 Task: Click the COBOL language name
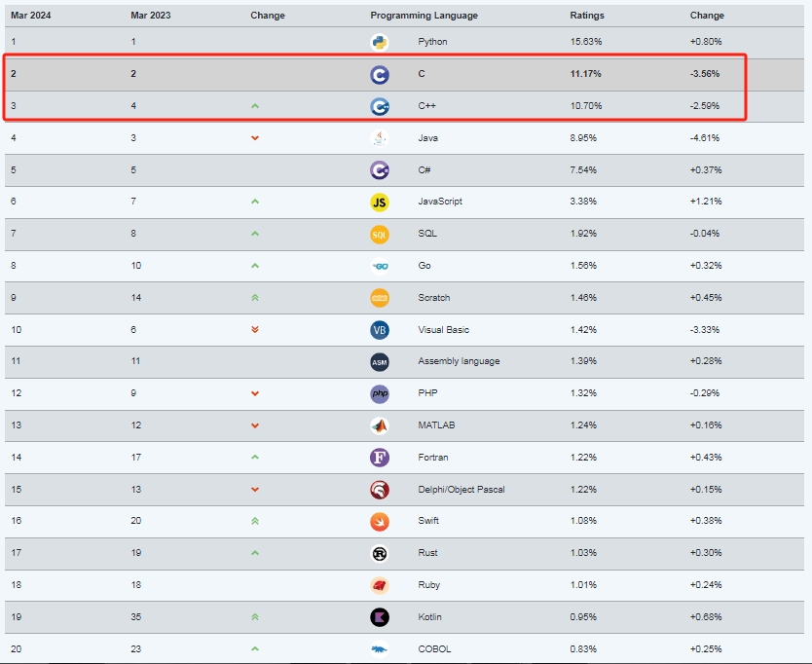click(434, 649)
